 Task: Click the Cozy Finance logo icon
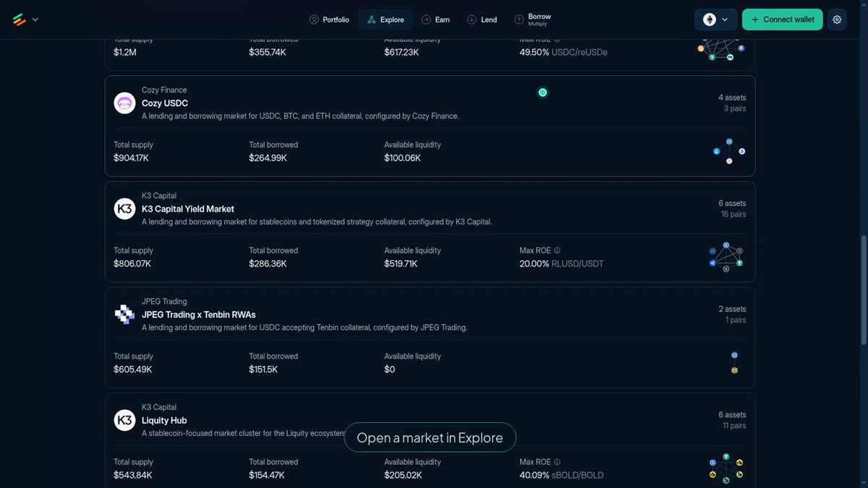pyautogui.click(x=124, y=103)
